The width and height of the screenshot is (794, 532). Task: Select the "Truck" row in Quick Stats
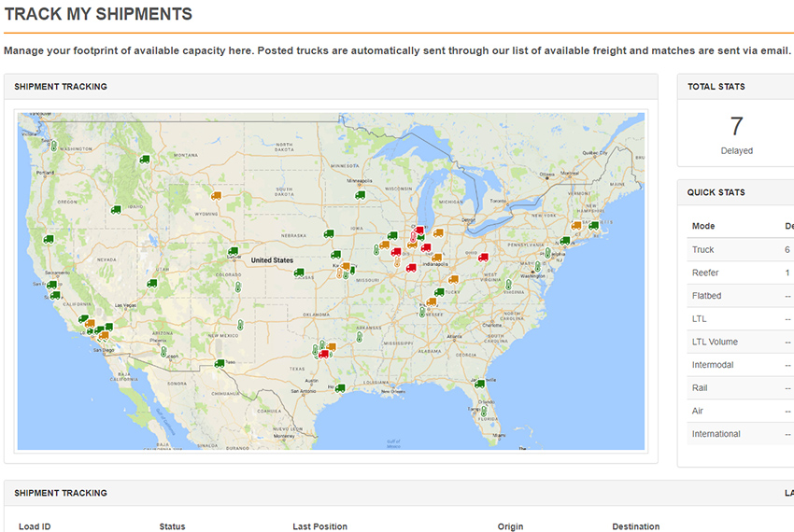point(741,249)
